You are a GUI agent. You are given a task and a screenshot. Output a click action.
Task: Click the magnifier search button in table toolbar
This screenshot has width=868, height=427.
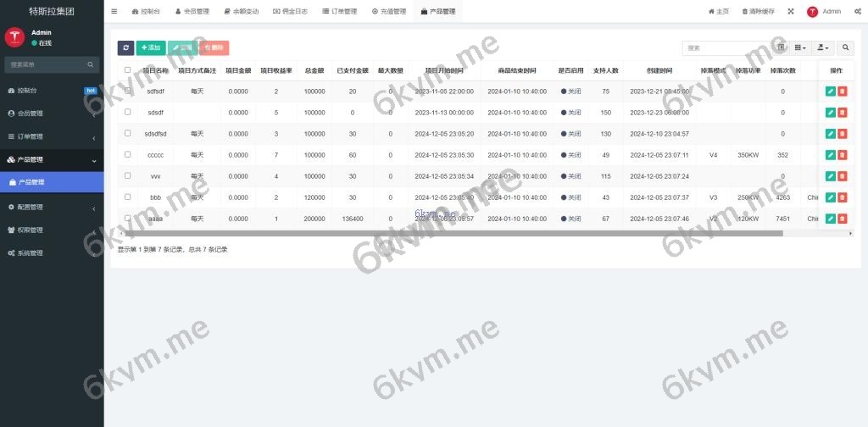tap(845, 48)
